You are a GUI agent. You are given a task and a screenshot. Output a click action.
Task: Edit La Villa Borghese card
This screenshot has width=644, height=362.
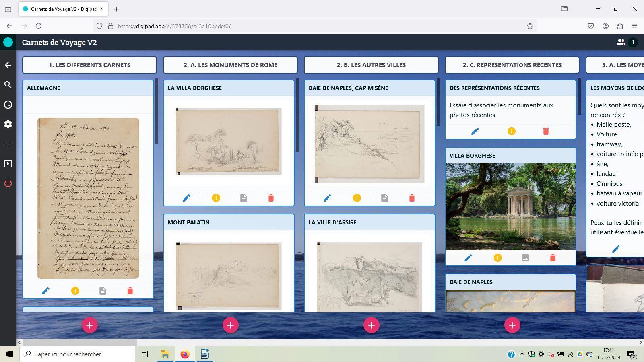coord(187,198)
